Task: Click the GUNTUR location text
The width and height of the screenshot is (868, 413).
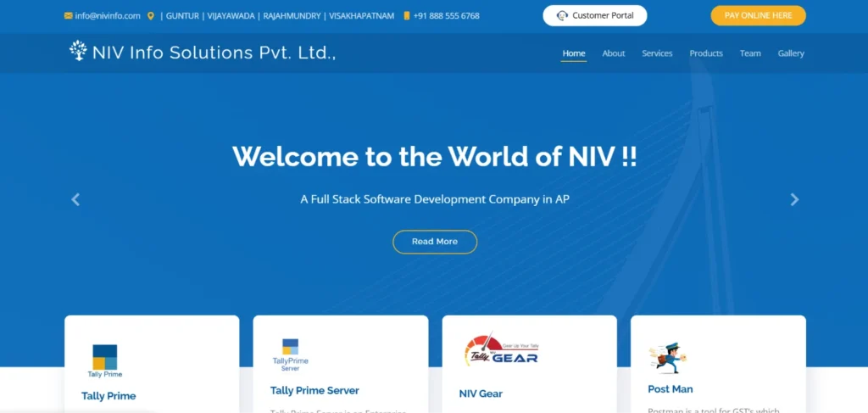Action: tap(182, 15)
